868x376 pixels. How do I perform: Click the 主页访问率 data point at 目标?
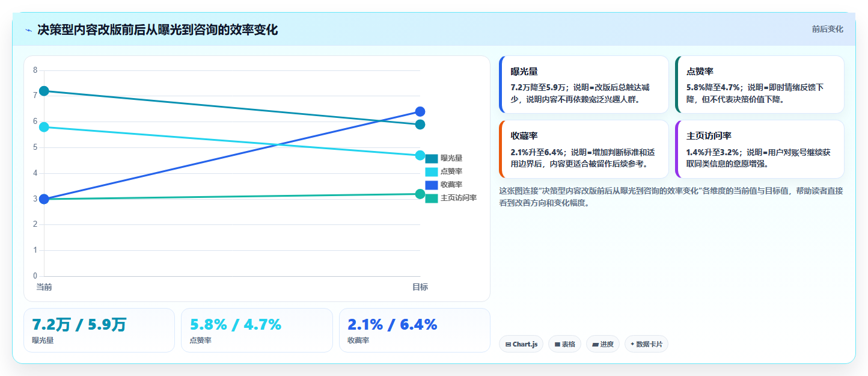420,194
